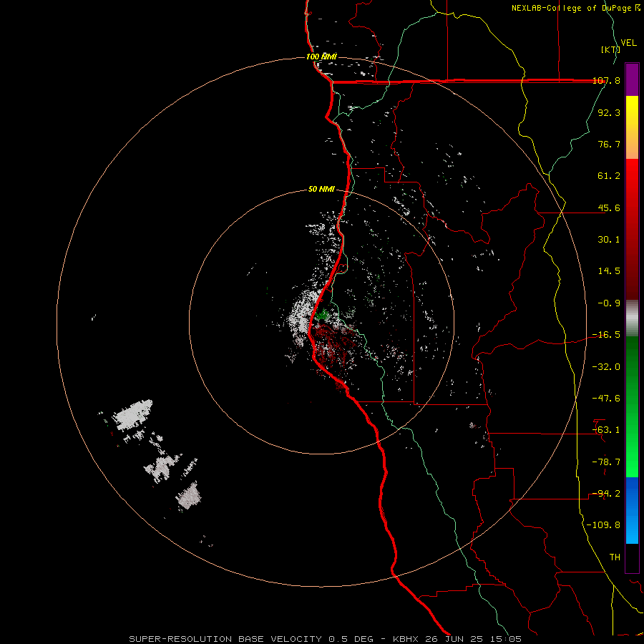Select the -63.1 scale value
Screen dimensions: 644x644
point(606,430)
